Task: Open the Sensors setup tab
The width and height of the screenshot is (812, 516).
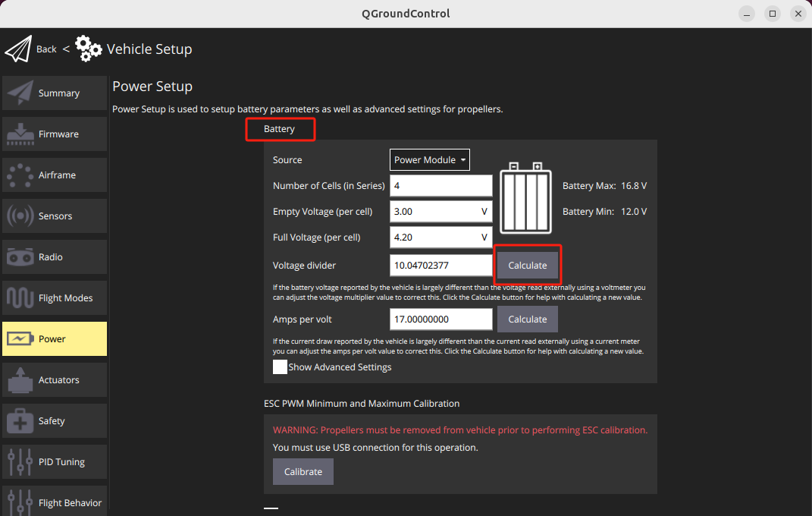Action: pyautogui.click(x=55, y=216)
